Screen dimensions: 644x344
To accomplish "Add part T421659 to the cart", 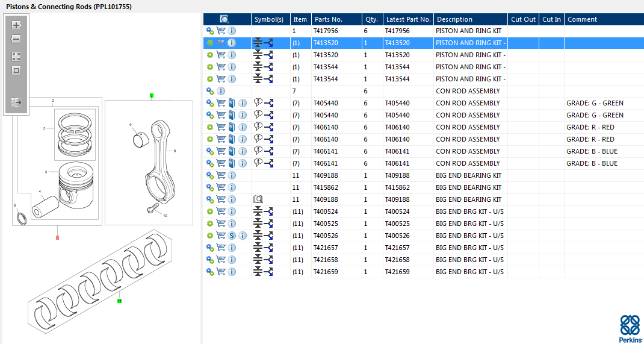I will (221, 272).
